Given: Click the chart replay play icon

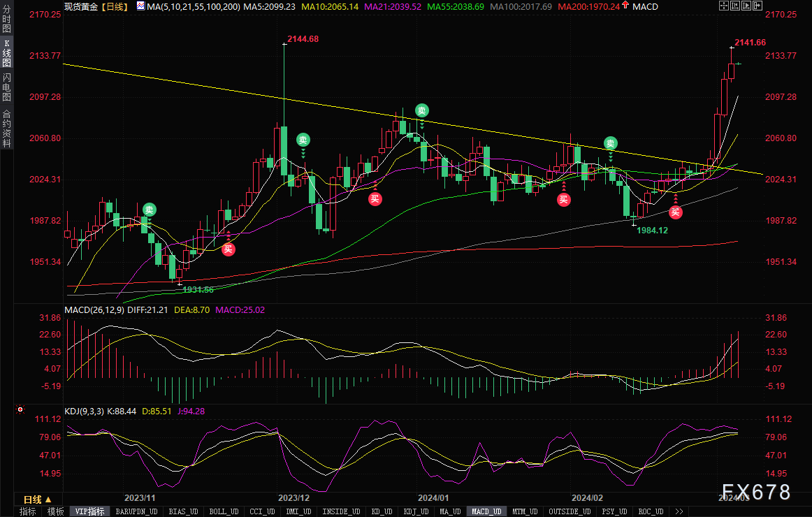Looking at the screenshot, I should [746, 6].
